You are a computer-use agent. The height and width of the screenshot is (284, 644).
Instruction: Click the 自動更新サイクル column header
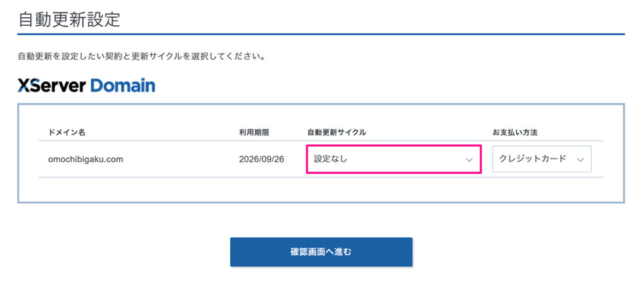[x=336, y=132]
